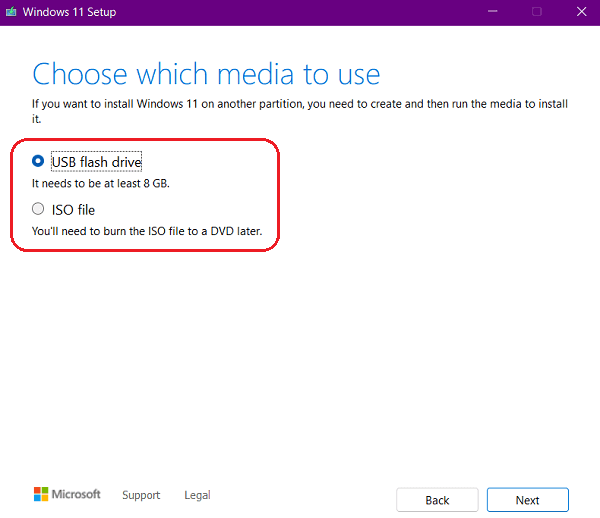Close the Windows 11 Setup window
Viewport: 600px width, 518px height.
pyautogui.click(x=582, y=12)
